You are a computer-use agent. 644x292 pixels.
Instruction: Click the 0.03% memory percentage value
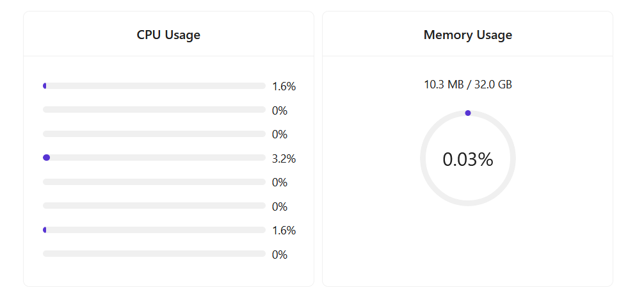467,159
